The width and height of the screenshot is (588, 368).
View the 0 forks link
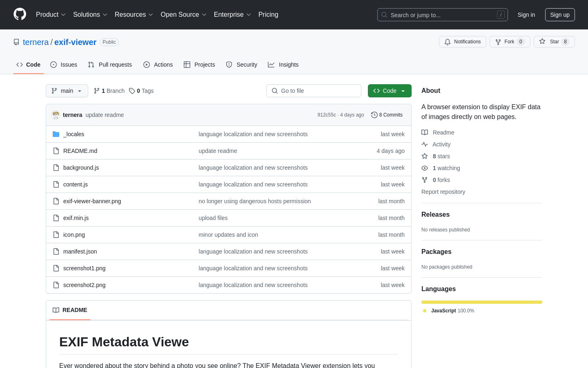436,180
